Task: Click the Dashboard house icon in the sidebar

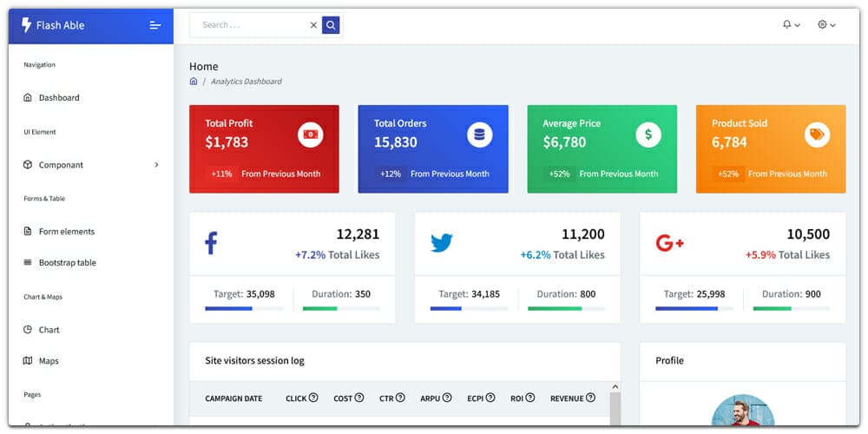Action: click(28, 97)
